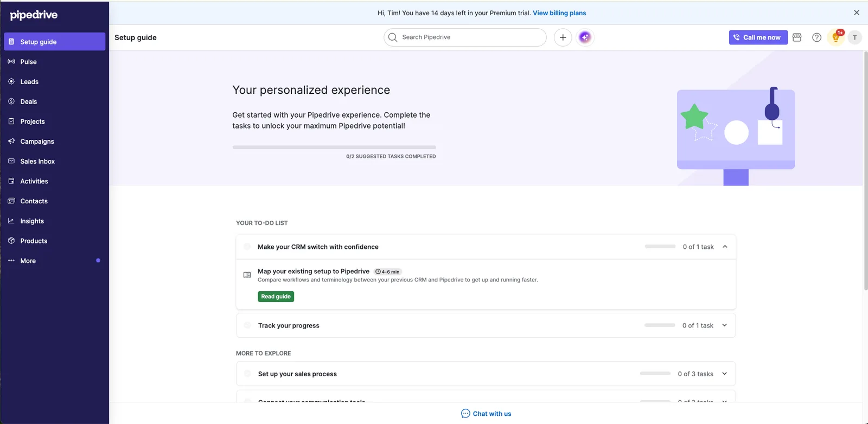Screen dimensions: 868x424
Task: Click the MORE TO EXPLORE heading
Action: 264,353
